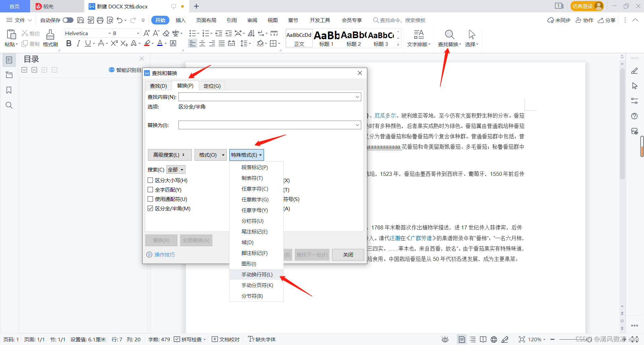The height and width of the screenshot is (345, 644).
Task: Toggle the 自动保存 switch
Action: coord(68,20)
